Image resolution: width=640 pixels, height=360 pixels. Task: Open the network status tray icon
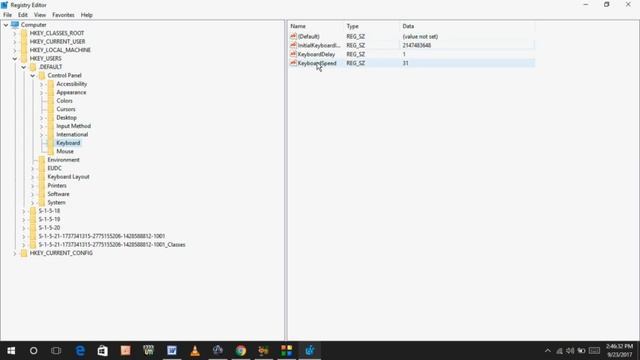tap(560, 351)
